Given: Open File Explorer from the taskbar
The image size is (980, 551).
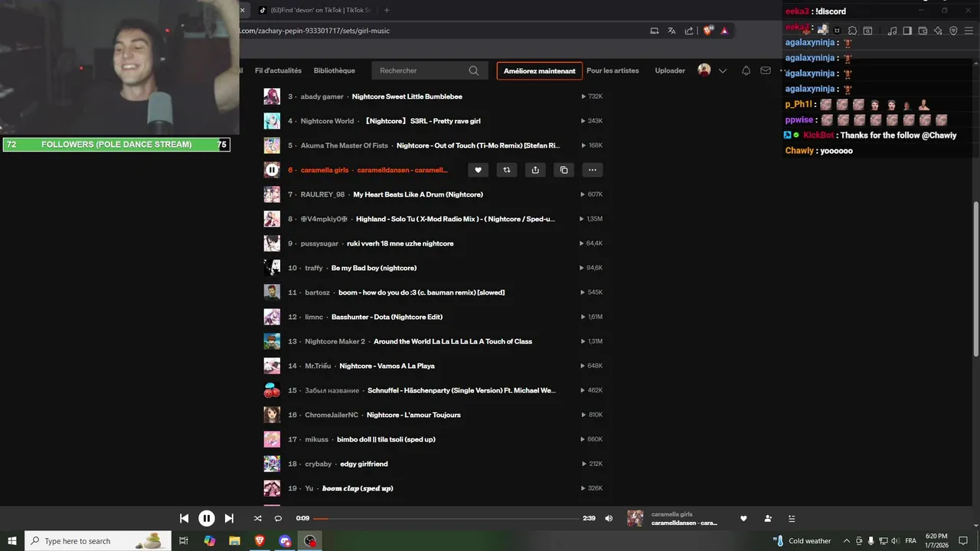Looking at the screenshot, I should pos(234,541).
